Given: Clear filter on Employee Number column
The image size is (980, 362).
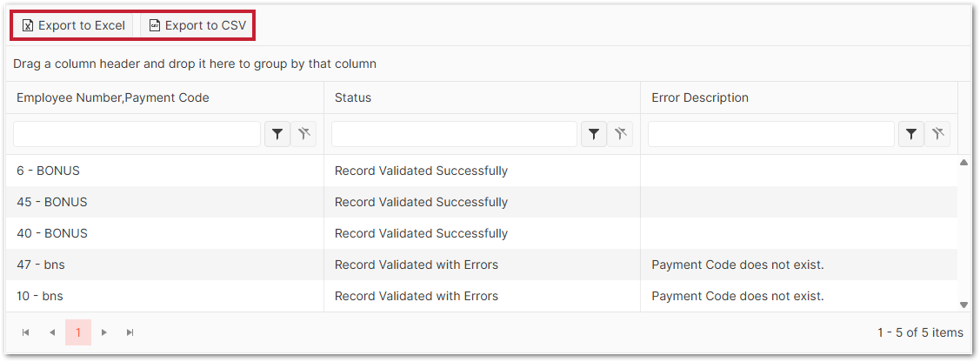Looking at the screenshot, I should pyautogui.click(x=303, y=134).
